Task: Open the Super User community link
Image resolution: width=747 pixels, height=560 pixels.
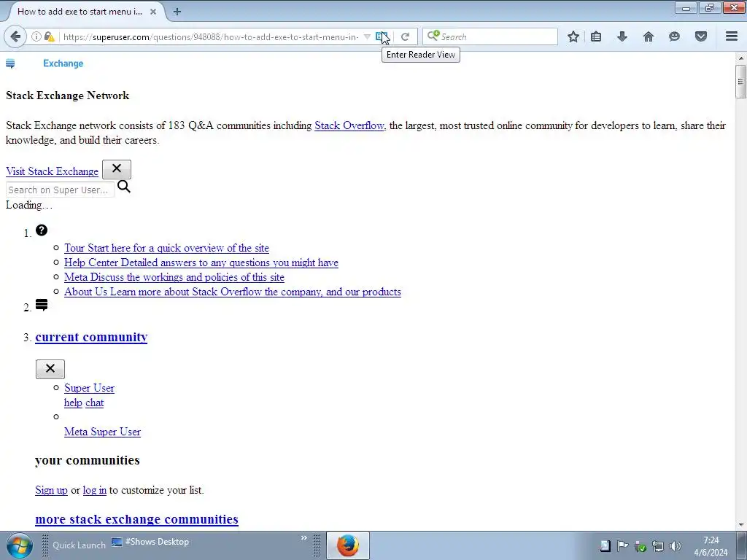Action: coord(89,388)
